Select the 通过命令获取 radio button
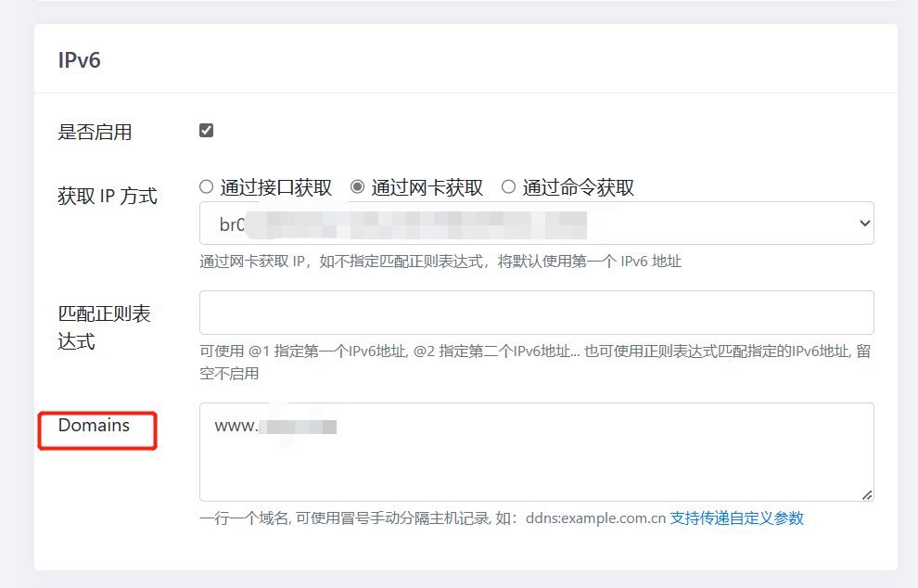The width and height of the screenshot is (918, 588). pyautogui.click(x=508, y=185)
